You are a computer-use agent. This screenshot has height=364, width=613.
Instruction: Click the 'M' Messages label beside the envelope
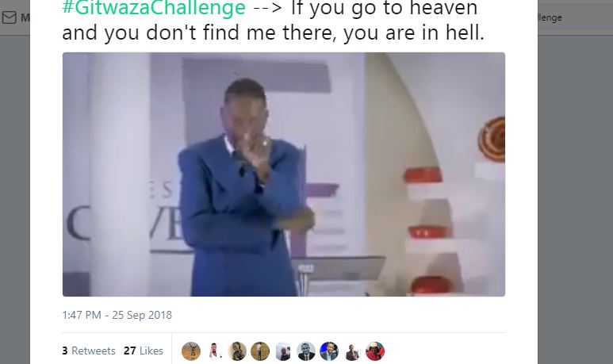[x=25, y=17]
